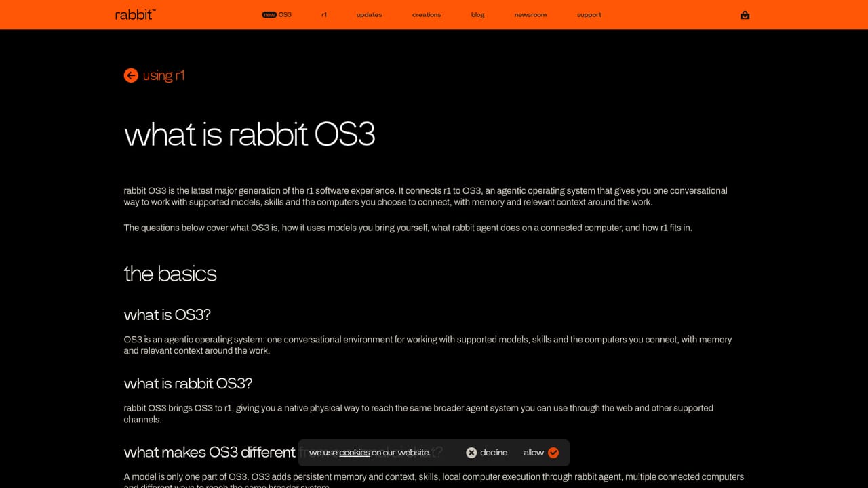The height and width of the screenshot is (488, 868).
Task: Click the decline cookies button
Action: click(487, 453)
